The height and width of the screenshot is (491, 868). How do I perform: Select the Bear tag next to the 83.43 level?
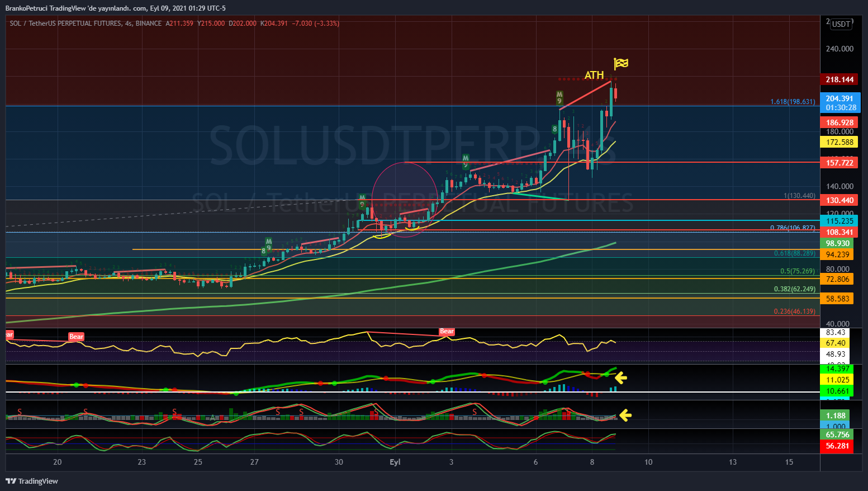(447, 332)
